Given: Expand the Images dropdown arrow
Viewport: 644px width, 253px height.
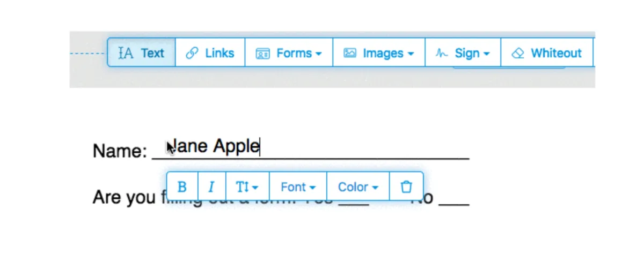Looking at the screenshot, I should coord(411,54).
